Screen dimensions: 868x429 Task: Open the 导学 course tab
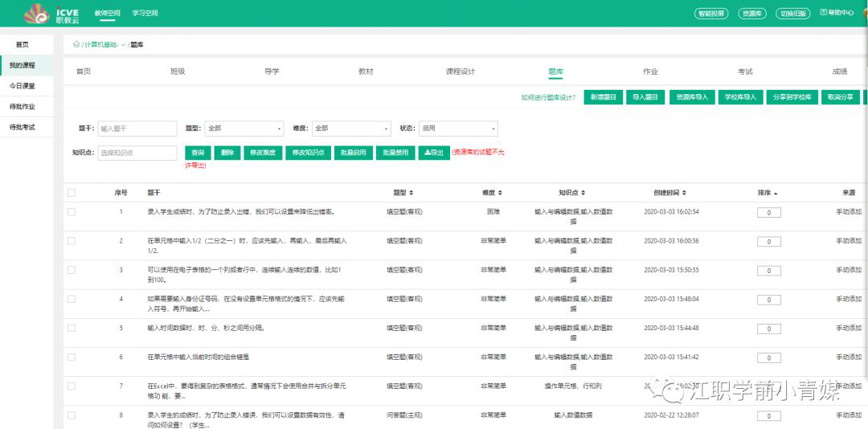pyautogui.click(x=272, y=71)
